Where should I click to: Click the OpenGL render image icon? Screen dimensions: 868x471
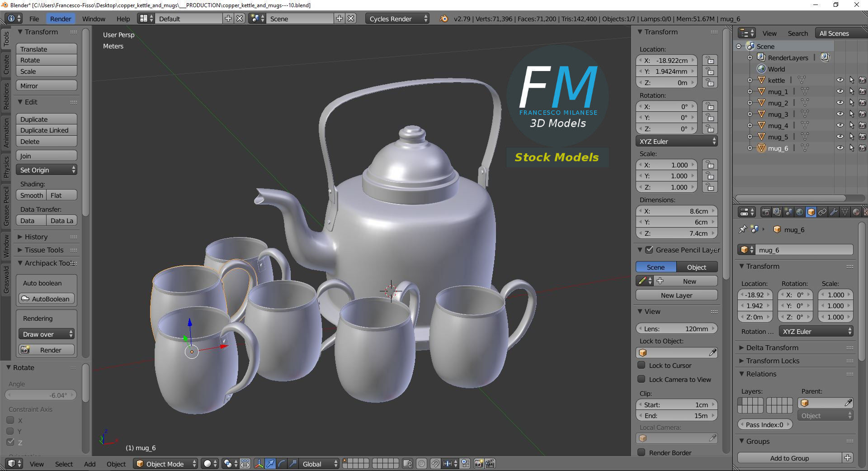(x=479, y=464)
